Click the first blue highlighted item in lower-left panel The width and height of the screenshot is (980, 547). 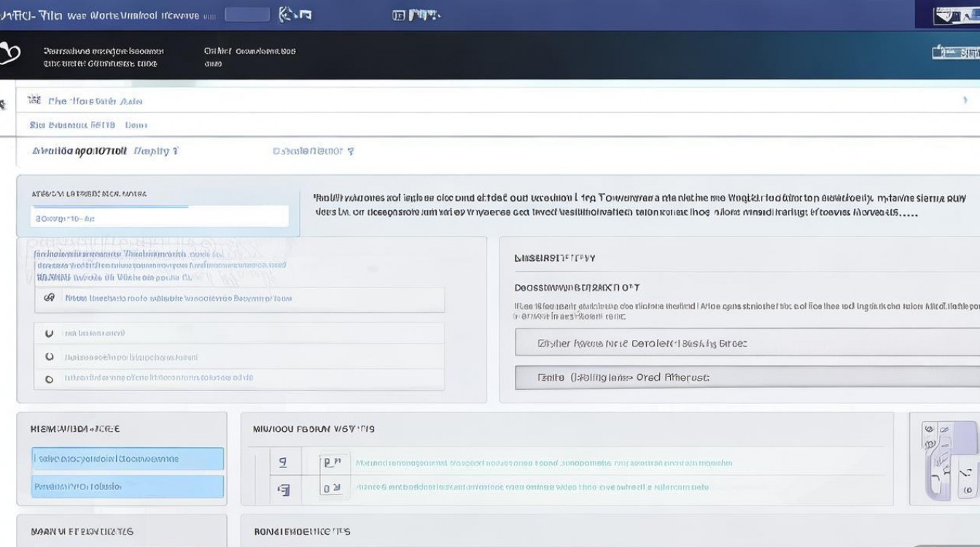(x=128, y=459)
